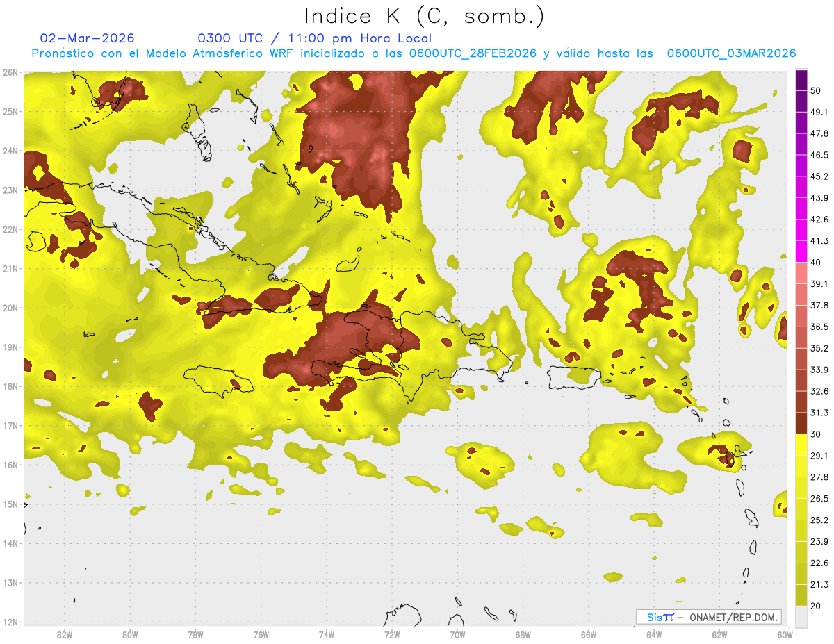
Task: Click the 19N latitude label
Action: tap(10, 347)
